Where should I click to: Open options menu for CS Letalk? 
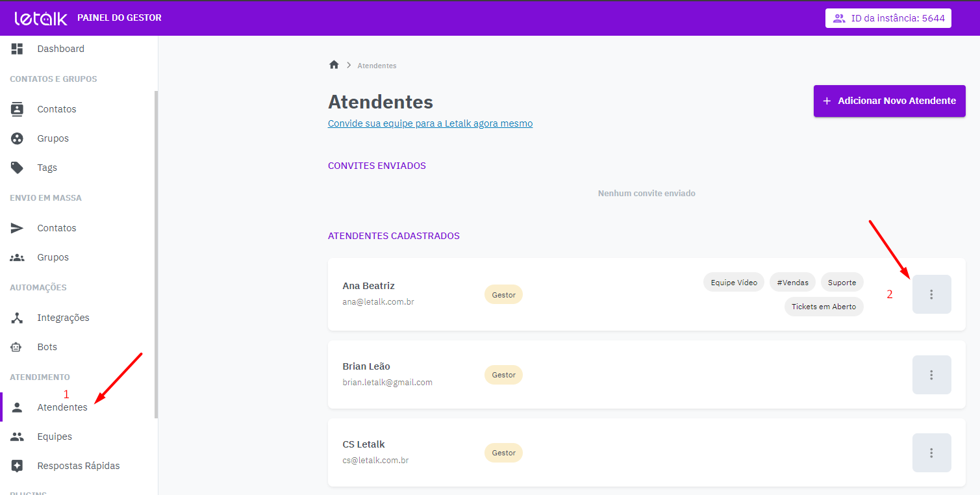click(931, 453)
